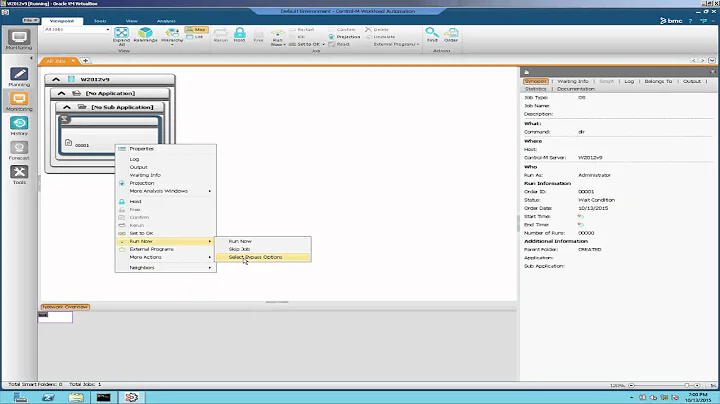Image resolution: width=720 pixels, height=404 pixels.
Task: Collapse the [No Application] node
Action: pos(62,93)
